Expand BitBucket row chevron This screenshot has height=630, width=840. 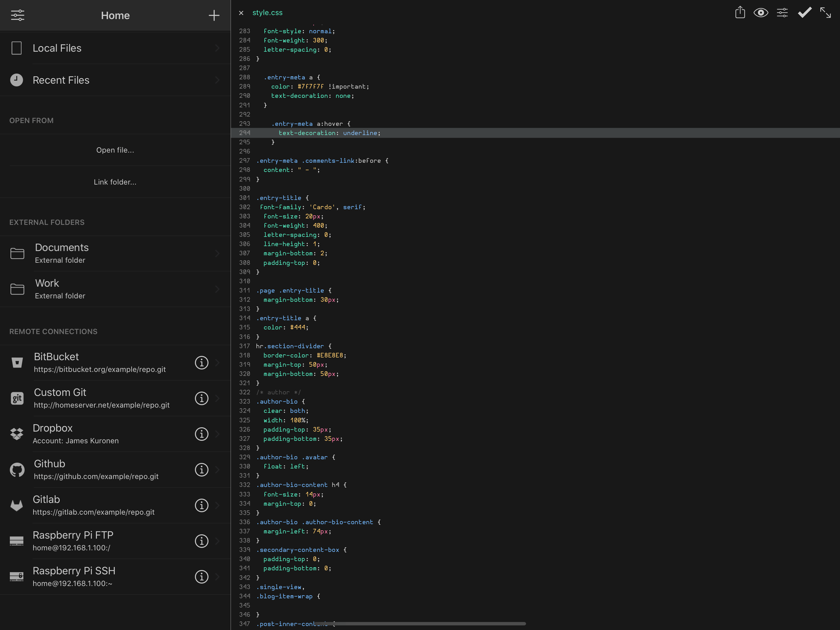click(x=217, y=362)
